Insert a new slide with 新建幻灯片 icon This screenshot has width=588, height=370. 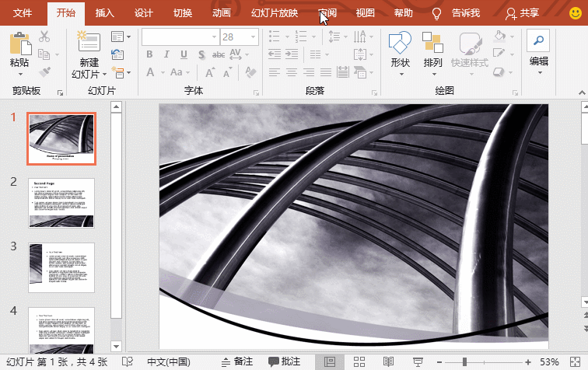(x=89, y=44)
